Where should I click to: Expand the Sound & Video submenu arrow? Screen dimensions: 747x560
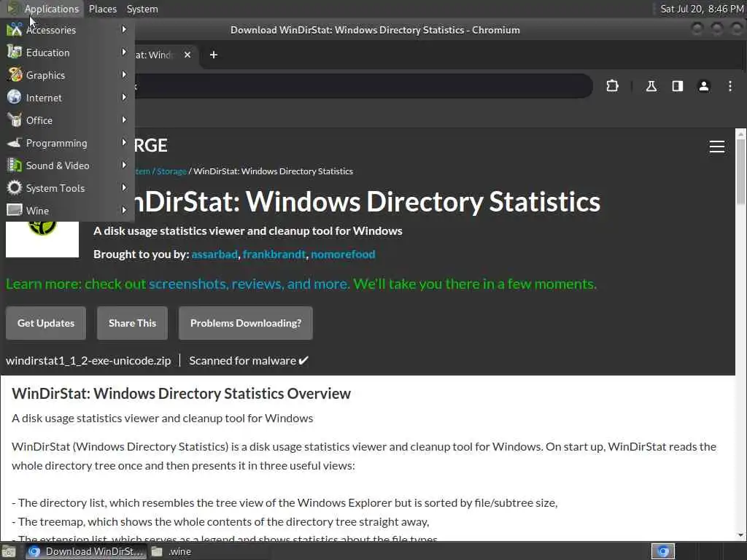click(124, 166)
